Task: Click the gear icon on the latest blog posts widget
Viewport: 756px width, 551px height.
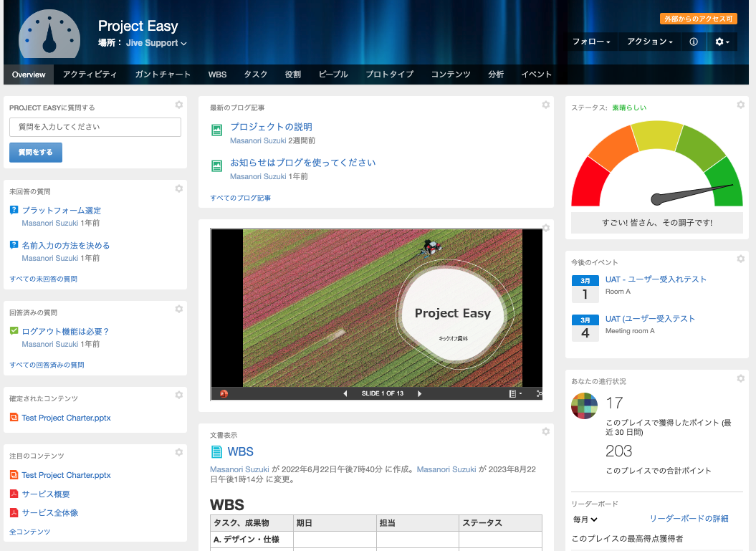Action: coord(545,105)
